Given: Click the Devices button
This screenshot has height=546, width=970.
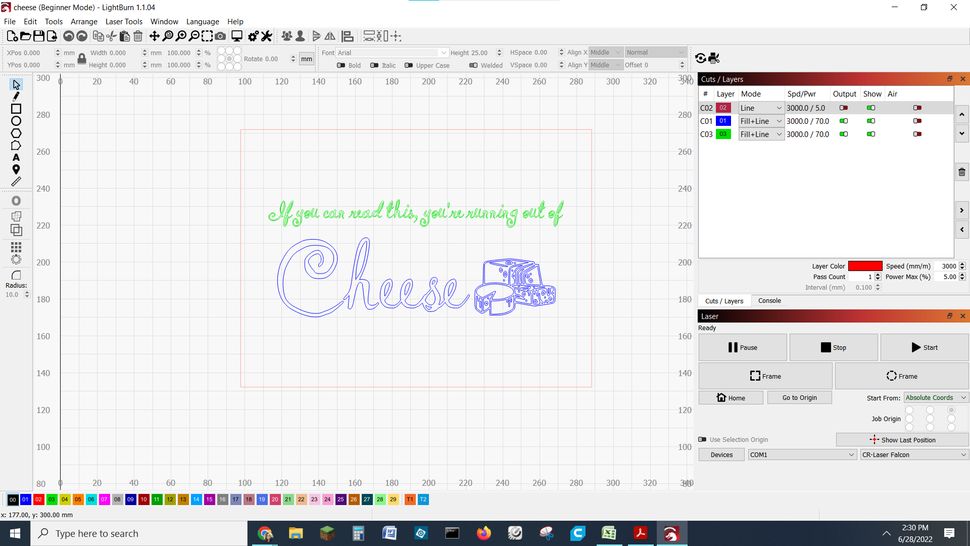Looking at the screenshot, I should [x=721, y=455].
